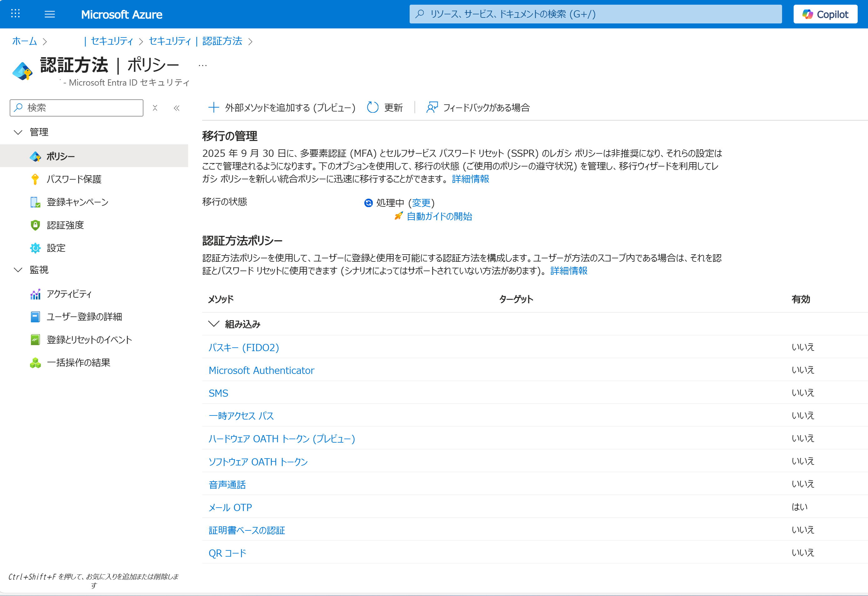Open アクティビティ under monitoring

69,294
